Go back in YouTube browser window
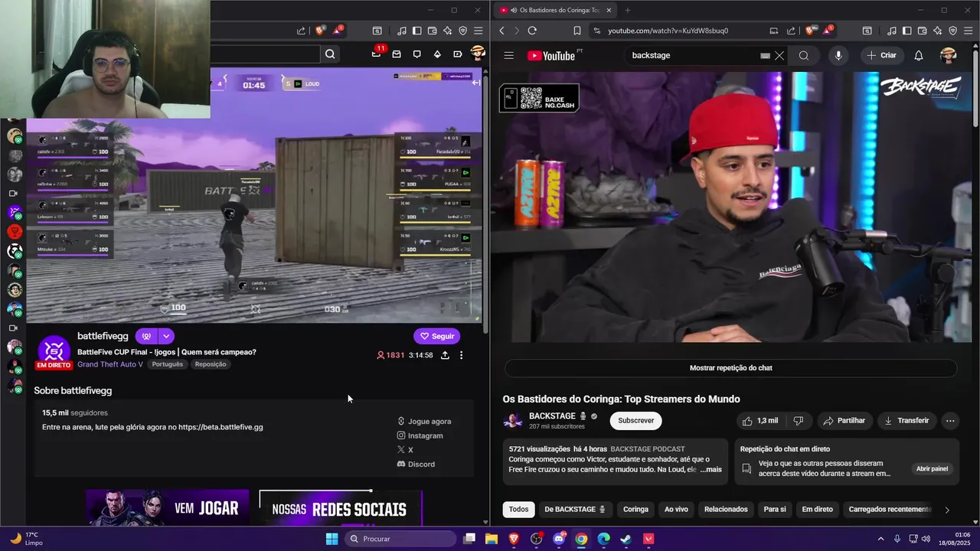The image size is (980, 551). pyautogui.click(x=502, y=31)
